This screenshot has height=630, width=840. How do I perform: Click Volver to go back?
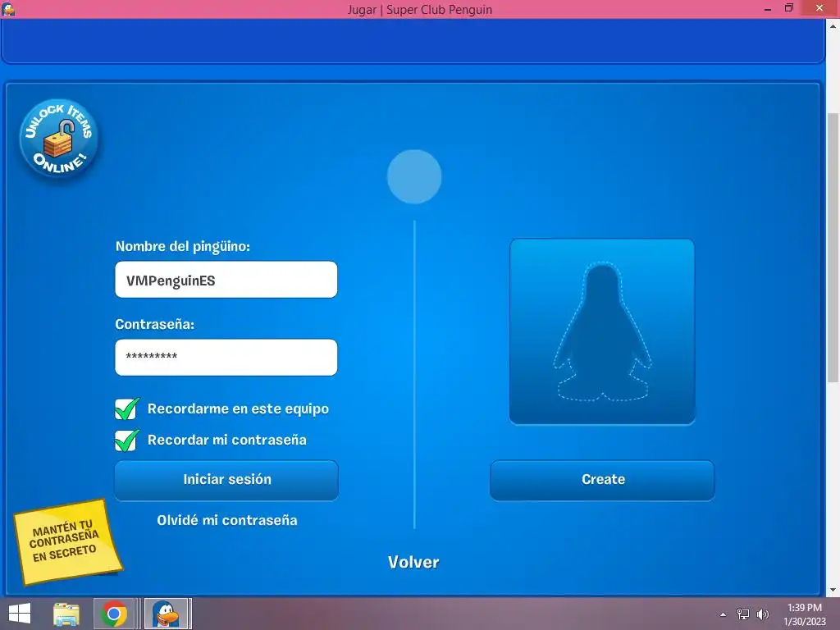tap(413, 562)
